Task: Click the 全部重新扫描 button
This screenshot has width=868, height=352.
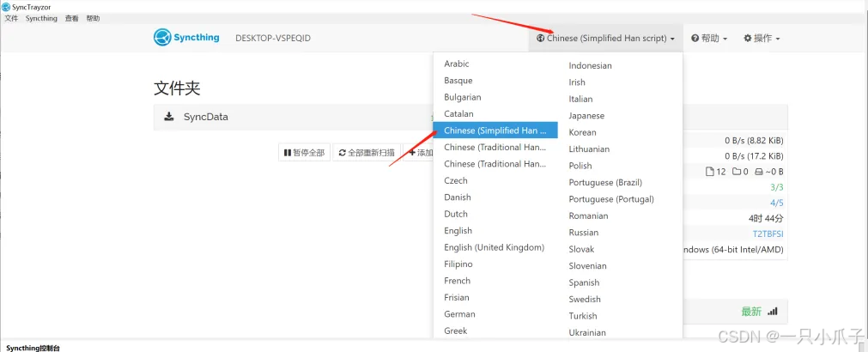Action: pos(367,153)
